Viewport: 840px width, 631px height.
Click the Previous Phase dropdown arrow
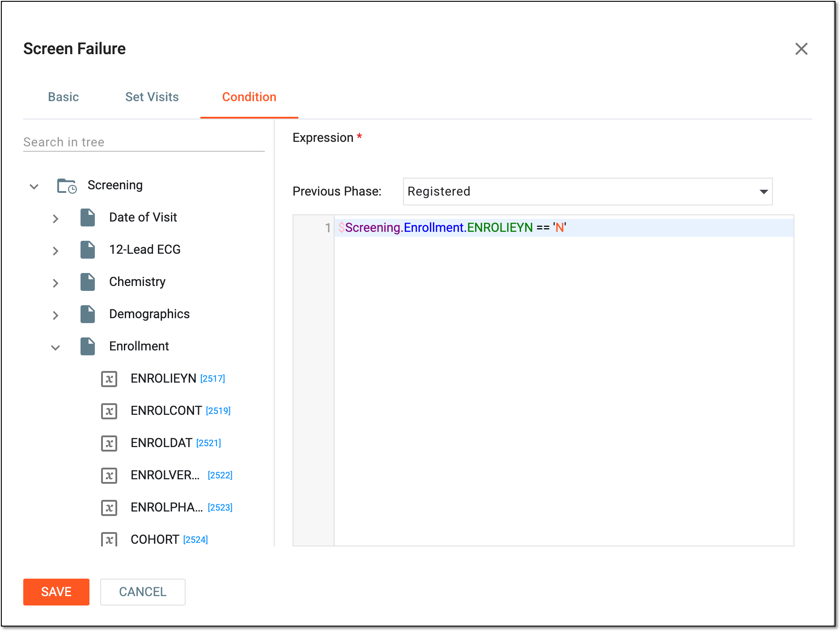(x=764, y=192)
